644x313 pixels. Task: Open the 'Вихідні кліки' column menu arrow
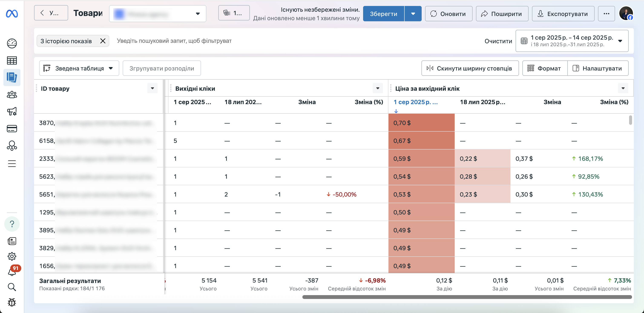(378, 88)
